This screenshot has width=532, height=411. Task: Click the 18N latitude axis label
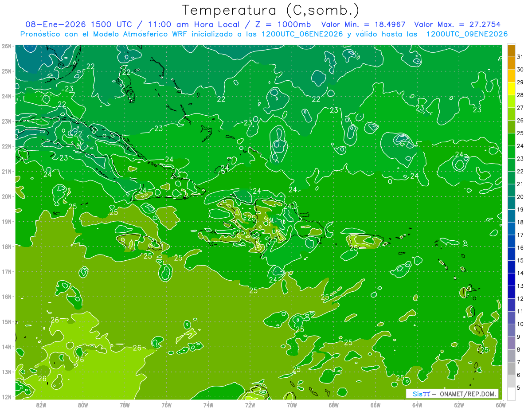tap(6, 247)
